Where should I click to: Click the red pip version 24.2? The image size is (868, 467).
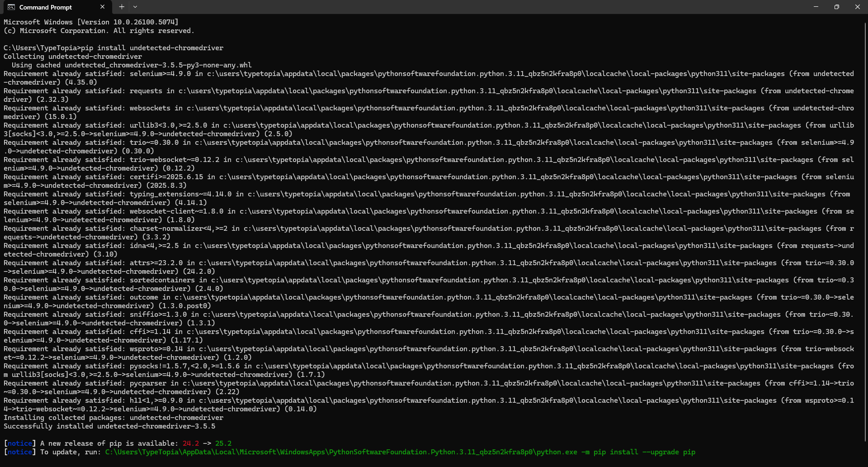point(190,443)
